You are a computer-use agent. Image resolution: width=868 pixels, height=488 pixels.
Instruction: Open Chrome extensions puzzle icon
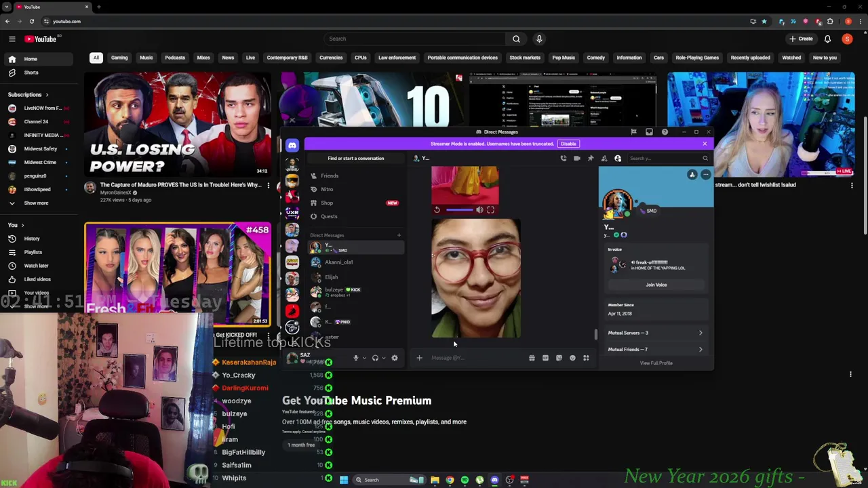[x=830, y=21]
